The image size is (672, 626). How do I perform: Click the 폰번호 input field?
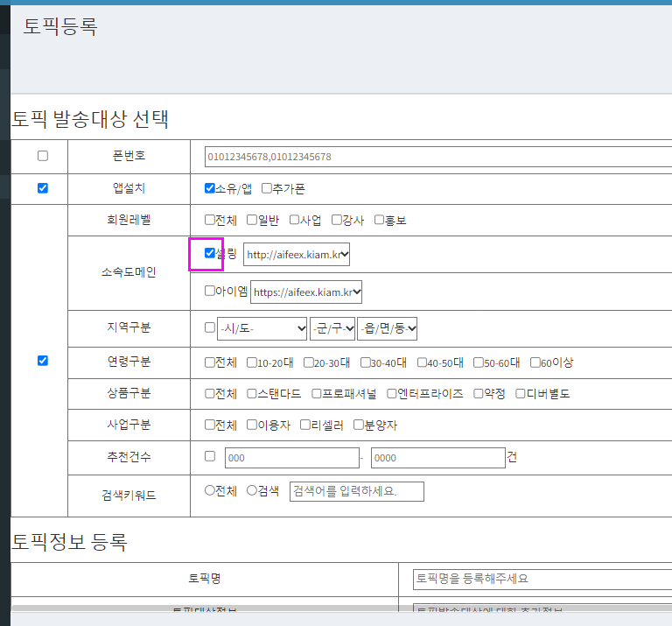click(x=437, y=157)
